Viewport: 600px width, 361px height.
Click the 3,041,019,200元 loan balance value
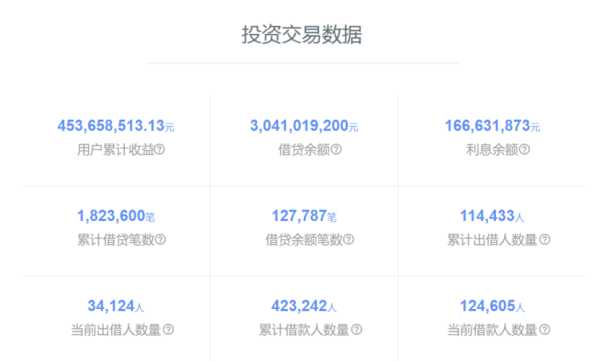304,126
